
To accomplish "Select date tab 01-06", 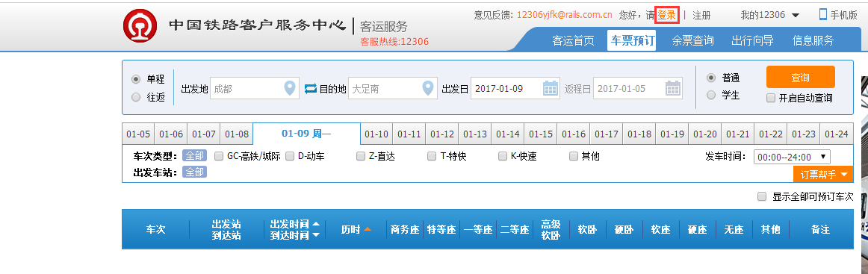I will pyautogui.click(x=171, y=134).
